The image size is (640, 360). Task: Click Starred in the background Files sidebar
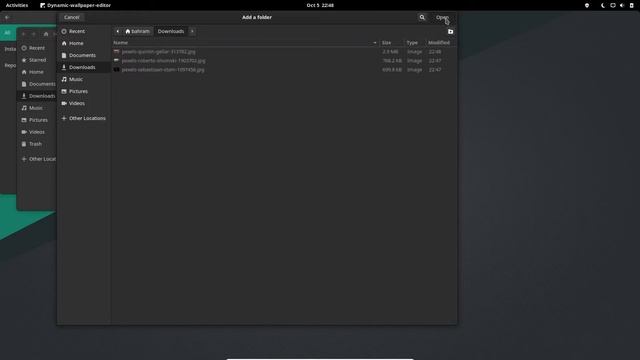(x=37, y=60)
